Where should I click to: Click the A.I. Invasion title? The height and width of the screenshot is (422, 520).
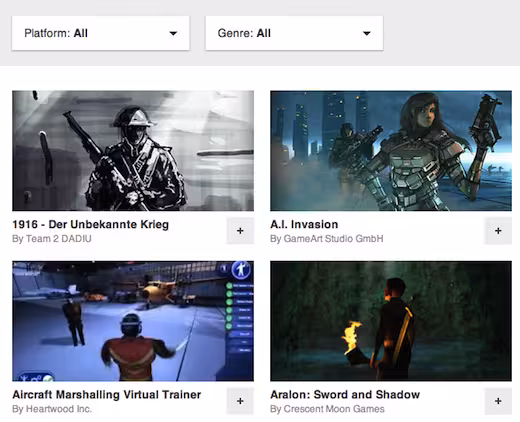(x=304, y=224)
